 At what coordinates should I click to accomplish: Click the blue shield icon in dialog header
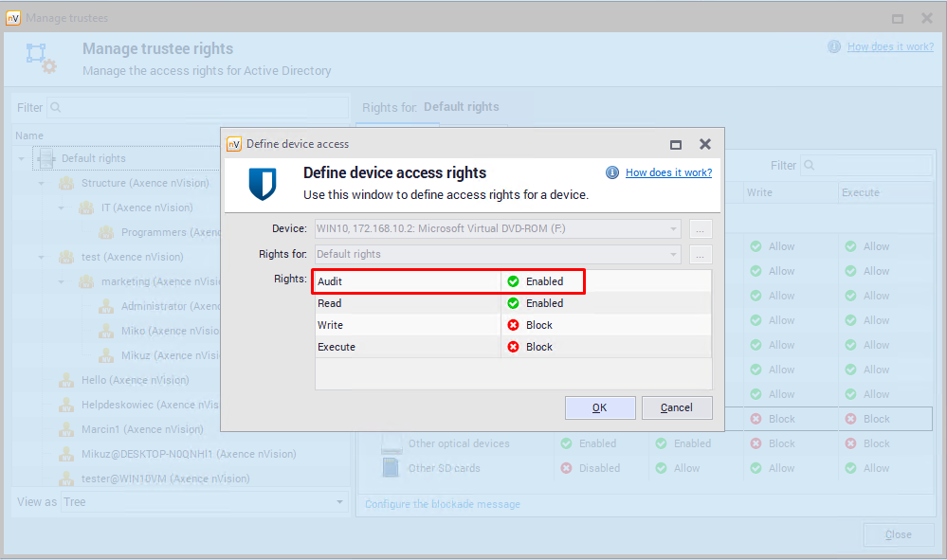click(x=262, y=183)
